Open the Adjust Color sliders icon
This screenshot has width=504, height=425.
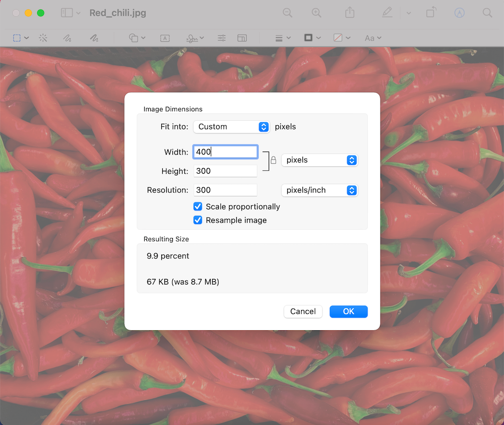tap(221, 38)
